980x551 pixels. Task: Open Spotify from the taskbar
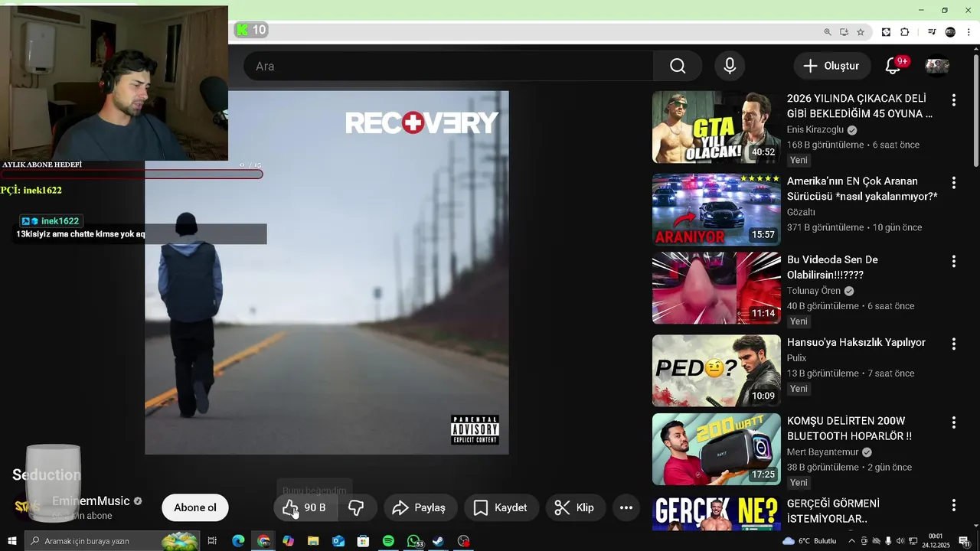(388, 541)
